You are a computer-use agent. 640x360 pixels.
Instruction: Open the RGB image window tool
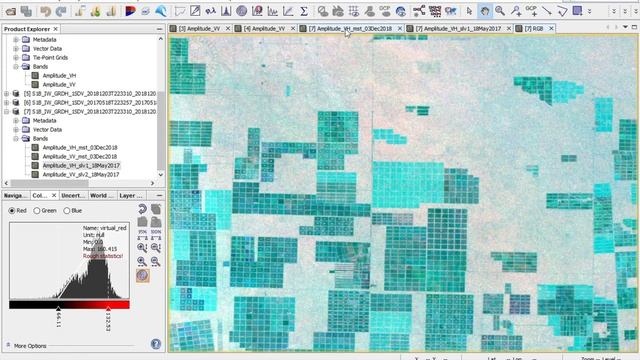[x=130, y=11]
